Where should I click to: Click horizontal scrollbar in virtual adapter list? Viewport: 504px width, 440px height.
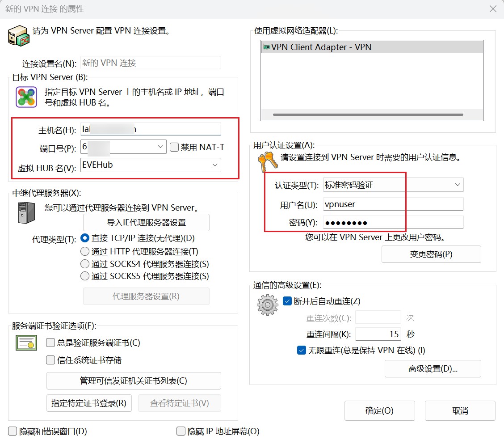(x=368, y=114)
